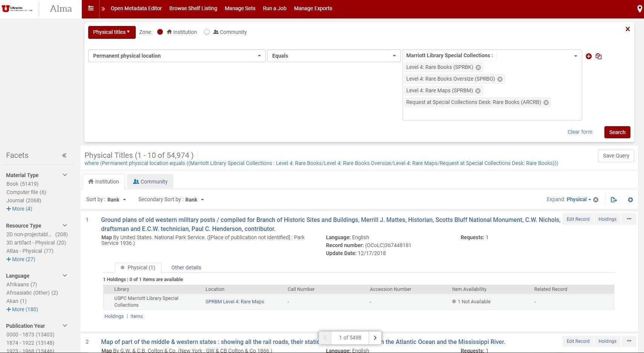644x353 pixels.
Task: Switch to the Institution results tab
Action: 103,182
